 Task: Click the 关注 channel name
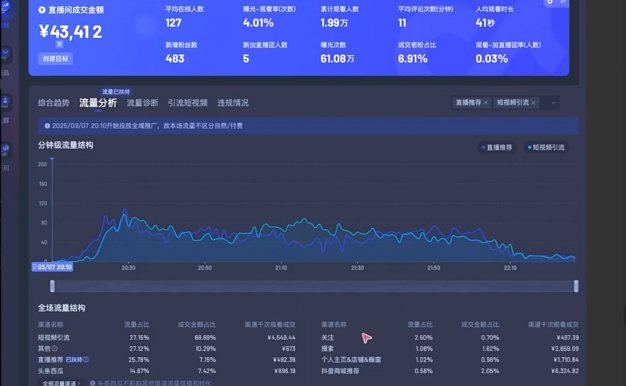[x=327, y=337]
